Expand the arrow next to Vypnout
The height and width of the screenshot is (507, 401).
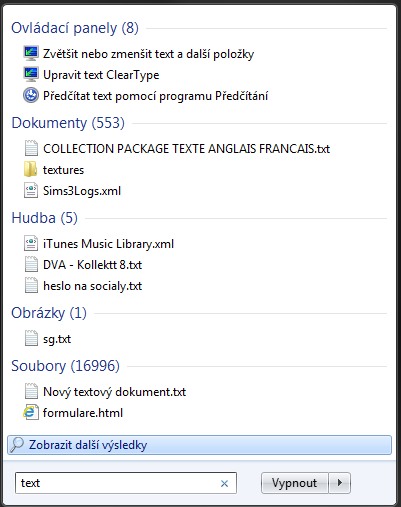click(340, 483)
